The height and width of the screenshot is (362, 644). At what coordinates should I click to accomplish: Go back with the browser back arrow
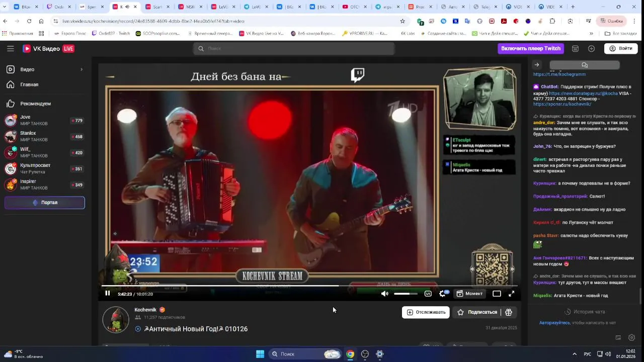tap(5, 21)
